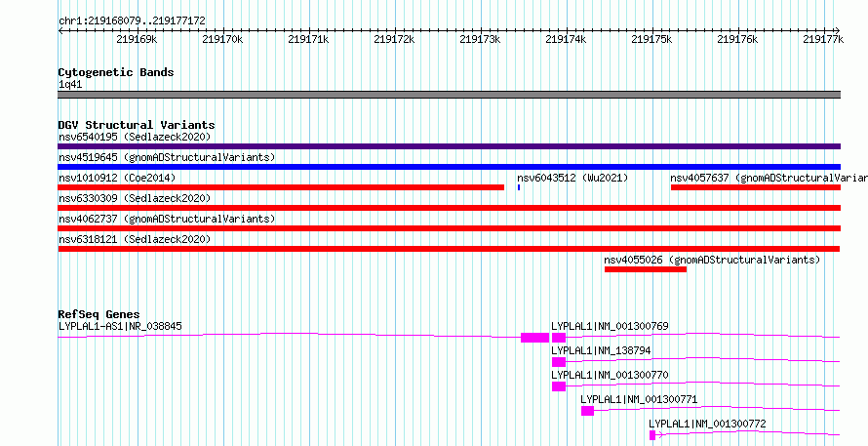Click the LYPLAL1|NM_001300772 transcript label
Image resolution: width=868 pixels, height=446 pixels.
pyautogui.click(x=707, y=424)
